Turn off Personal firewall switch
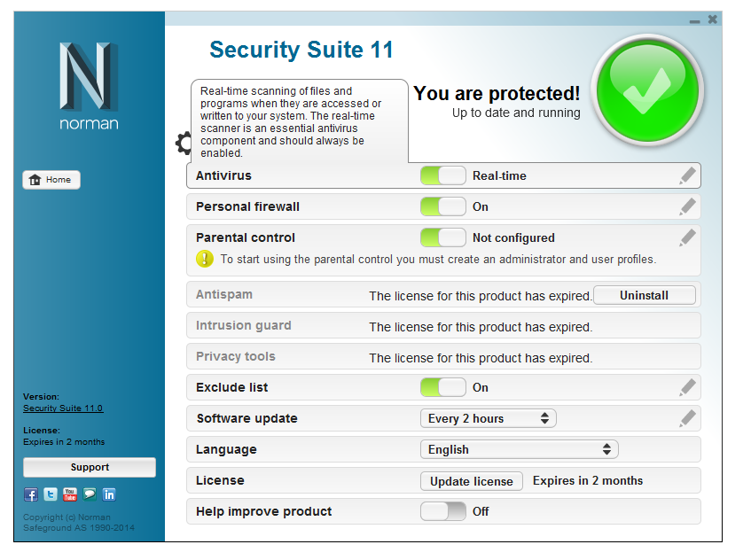The height and width of the screenshot is (560, 751). coord(442,206)
